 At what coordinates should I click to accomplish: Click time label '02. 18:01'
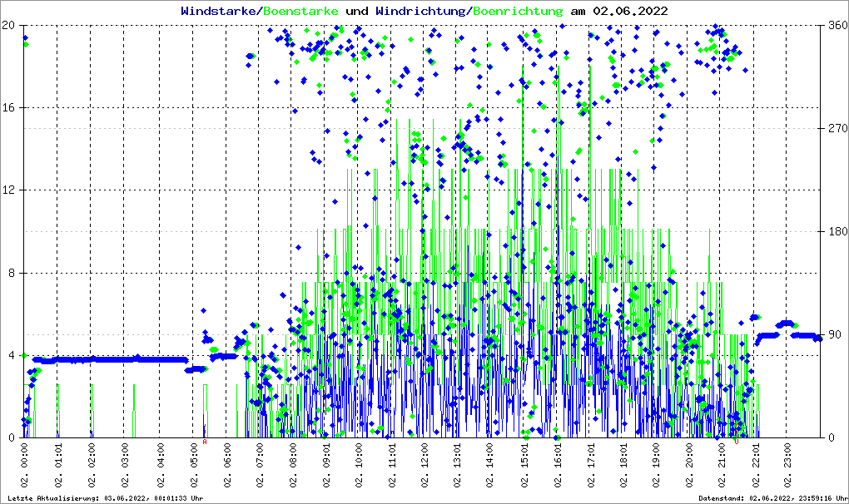623,465
